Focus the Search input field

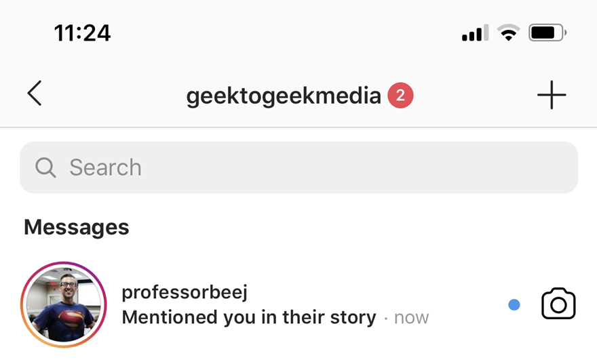tap(298, 167)
